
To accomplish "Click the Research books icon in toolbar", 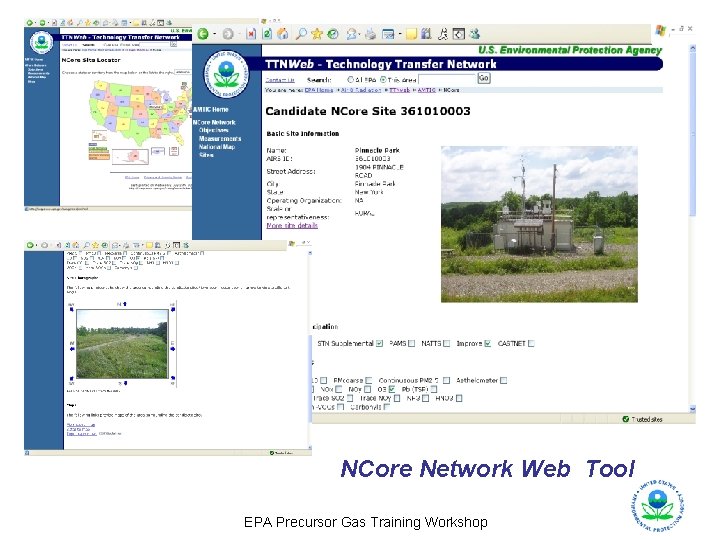I will (426, 34).
